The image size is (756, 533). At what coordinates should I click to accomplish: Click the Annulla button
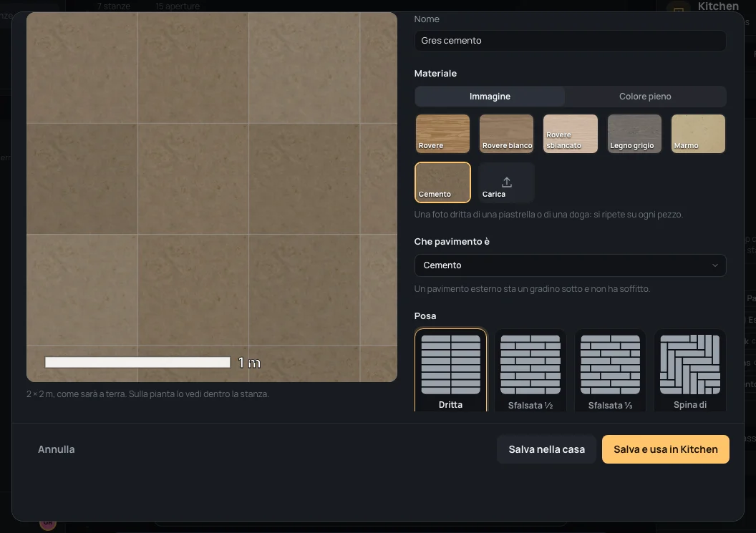tap(57, 449)
